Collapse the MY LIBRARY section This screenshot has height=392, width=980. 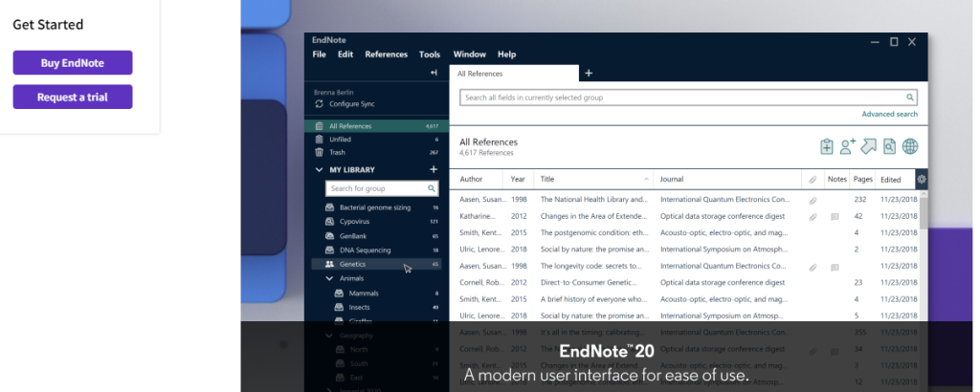[x=320, y=170]
